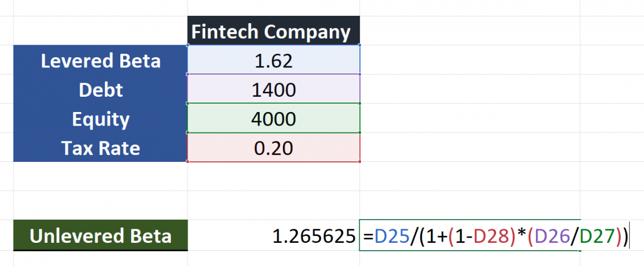Screen dimensions: 644x266
Task: Click the Levered Beta label cell
Action: tap(101, 61)
